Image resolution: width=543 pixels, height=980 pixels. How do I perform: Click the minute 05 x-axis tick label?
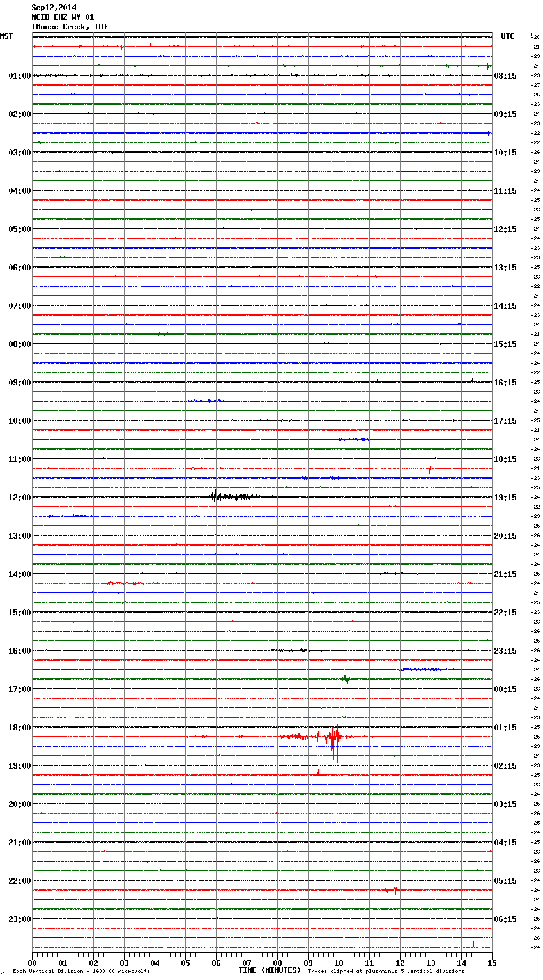click(x=185, y=963)
